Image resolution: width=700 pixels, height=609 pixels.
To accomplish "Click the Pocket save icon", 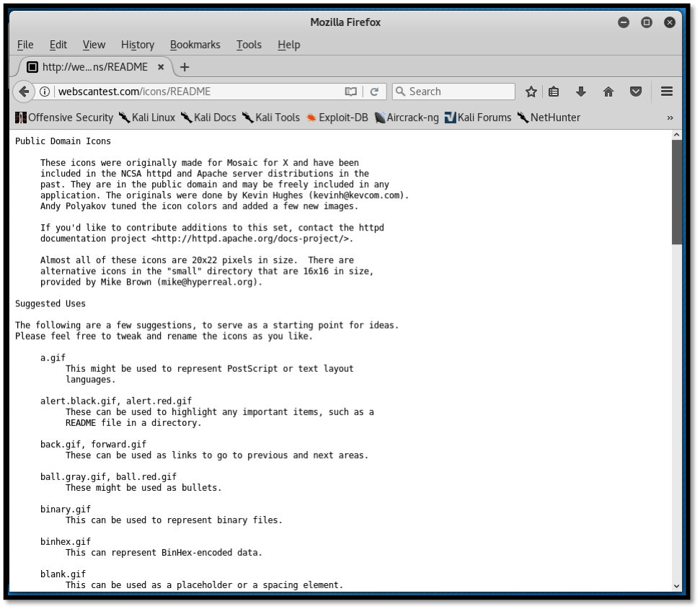I will point(636,92).
